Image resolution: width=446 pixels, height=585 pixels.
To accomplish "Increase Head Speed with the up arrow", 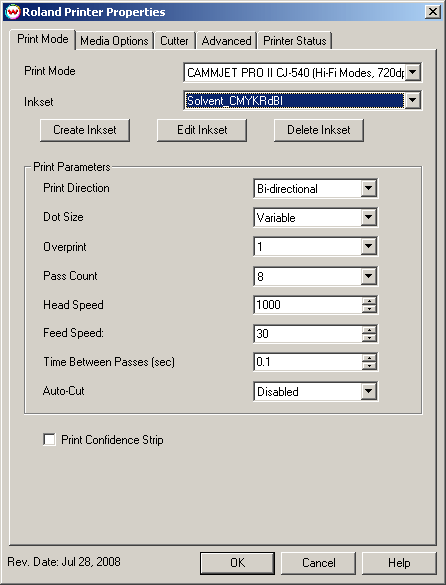I will tap(369, 301).
